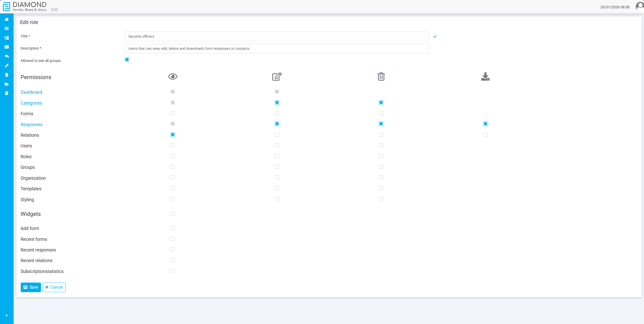
Task: Open the Categories permission link
Action: pyautogui.click(x=31, y=103)
